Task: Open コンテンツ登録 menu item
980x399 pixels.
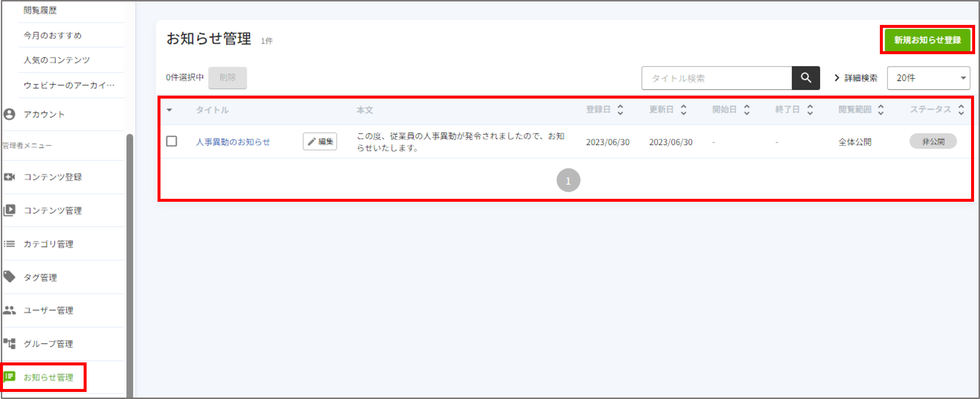Action: coord(53,177)
